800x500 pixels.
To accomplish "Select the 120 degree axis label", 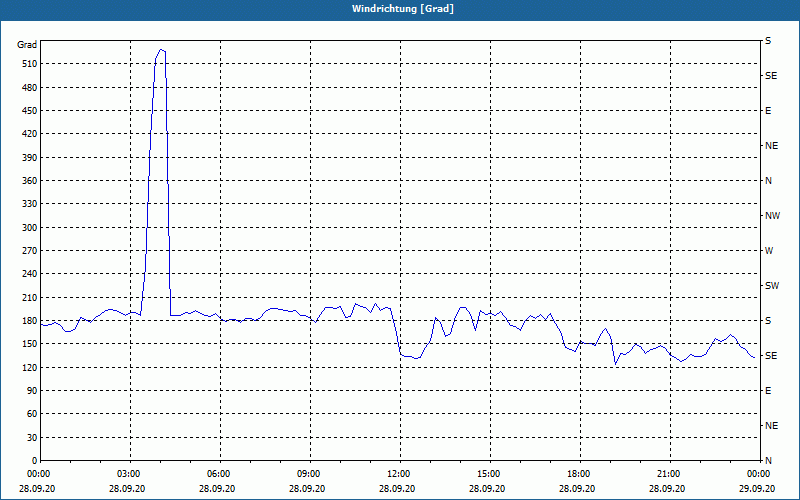I will [x=30, y=368].
